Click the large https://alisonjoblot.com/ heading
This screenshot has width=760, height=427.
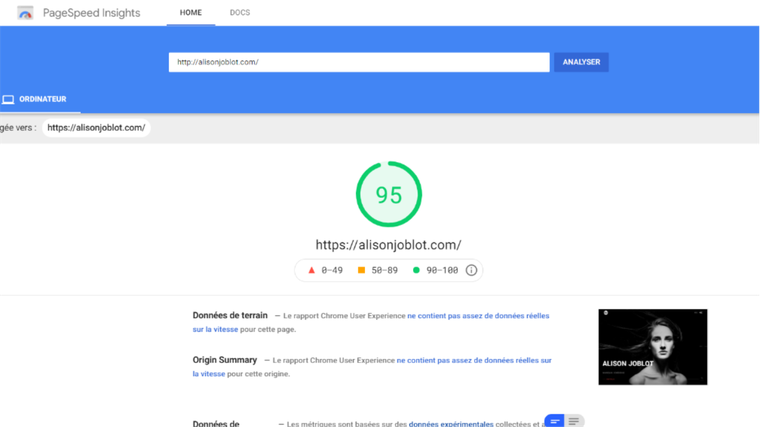point(388,245)
